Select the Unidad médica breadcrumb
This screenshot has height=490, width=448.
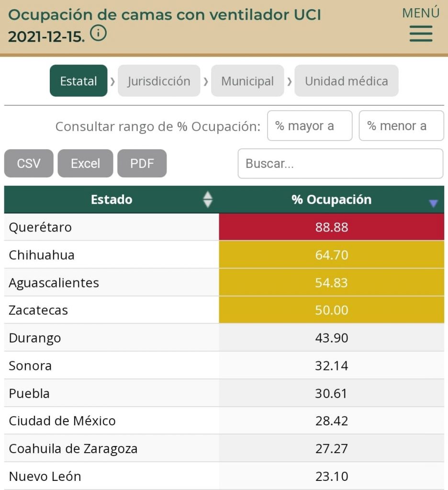346,81
